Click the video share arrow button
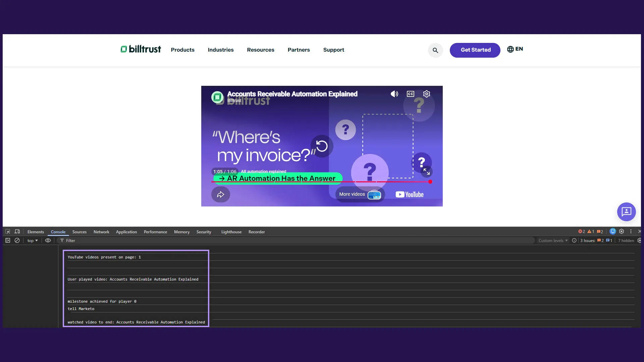Viewport: 644px width, 362px height. click(220, 194)
